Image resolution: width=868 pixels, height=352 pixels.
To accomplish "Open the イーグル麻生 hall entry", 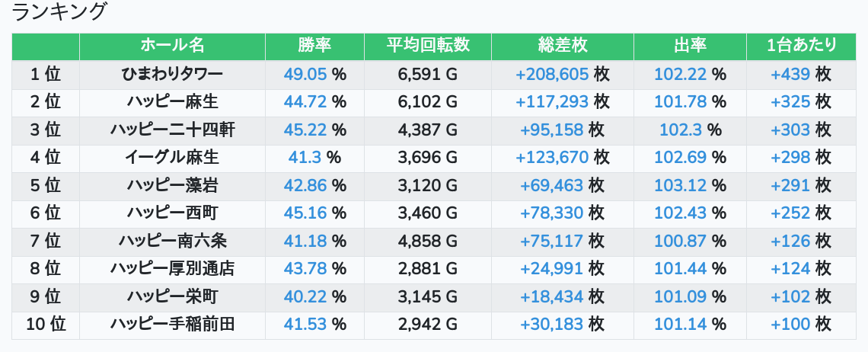I will point(172,158).
